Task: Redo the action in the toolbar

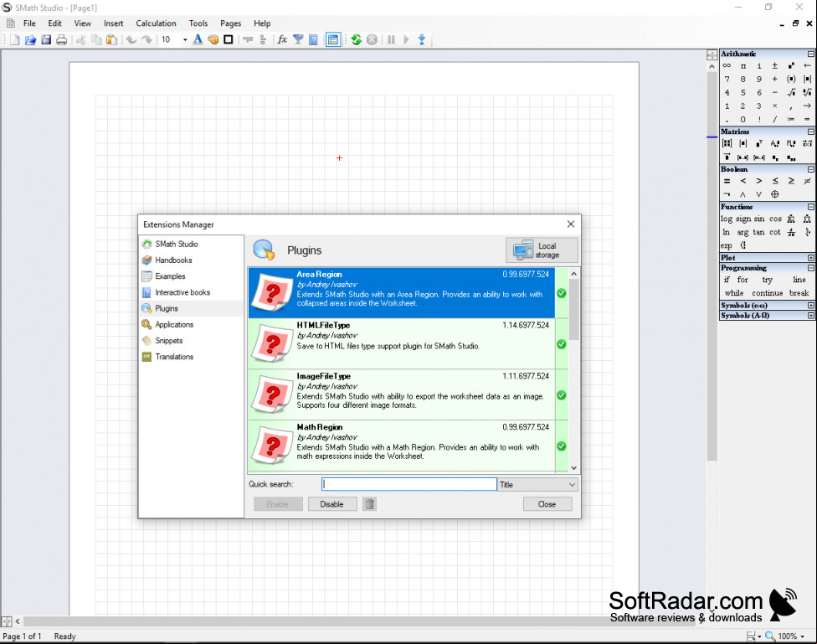Action: [147, 39]
